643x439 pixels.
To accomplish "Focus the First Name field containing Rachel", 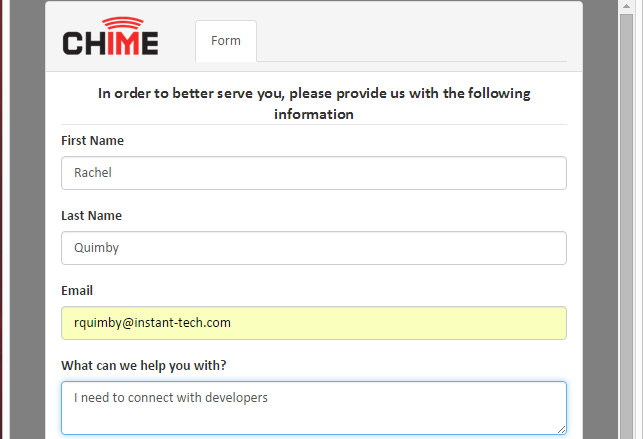I will click(314, 173).
